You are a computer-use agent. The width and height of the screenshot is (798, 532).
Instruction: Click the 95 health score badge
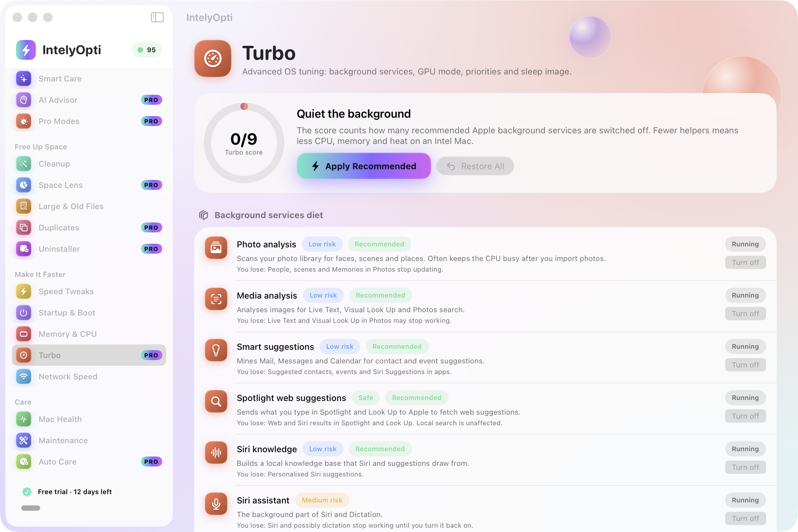[x=147, y=50]
